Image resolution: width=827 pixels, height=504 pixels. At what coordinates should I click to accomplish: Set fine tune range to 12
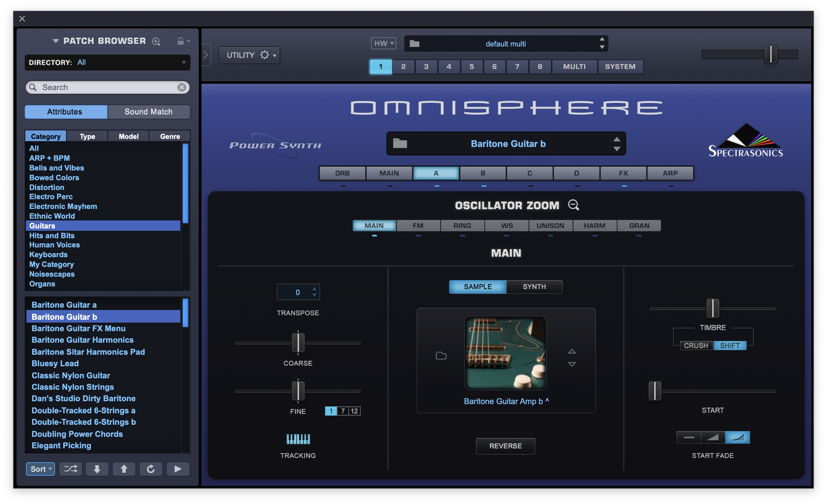[354, 411]
